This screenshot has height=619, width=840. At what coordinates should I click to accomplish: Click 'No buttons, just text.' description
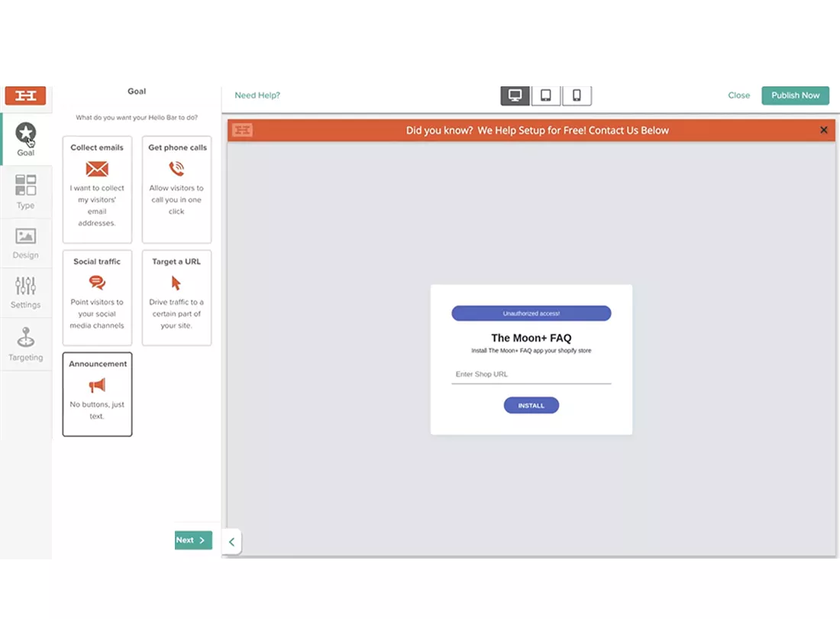97,410
